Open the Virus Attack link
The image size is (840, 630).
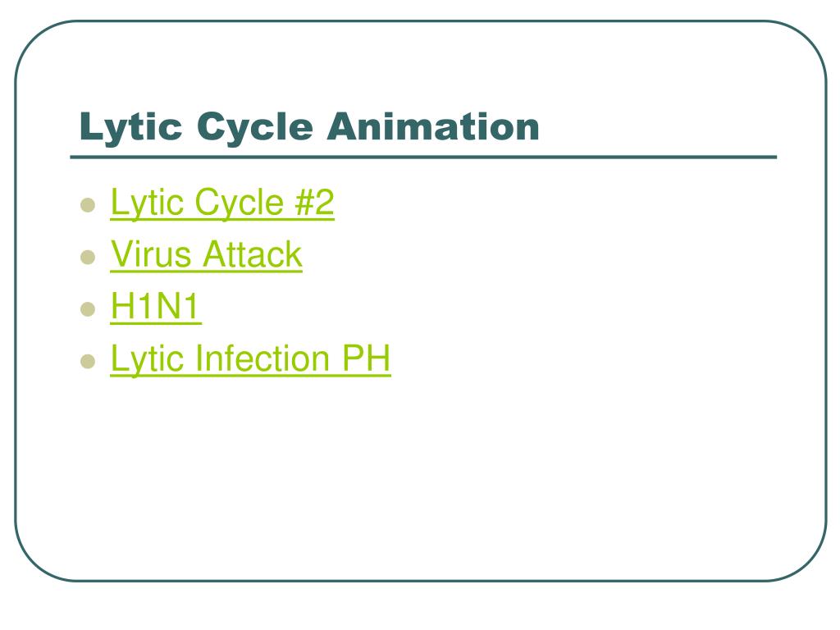pos(206,254)
